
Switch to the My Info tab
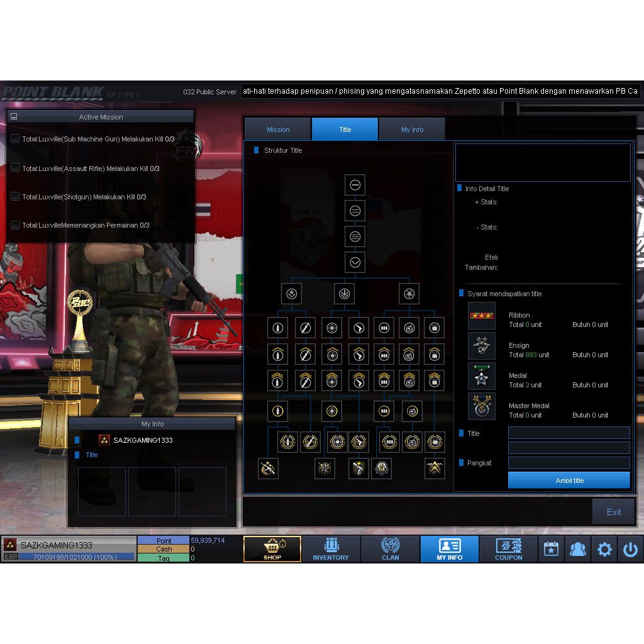pos(412,130)
